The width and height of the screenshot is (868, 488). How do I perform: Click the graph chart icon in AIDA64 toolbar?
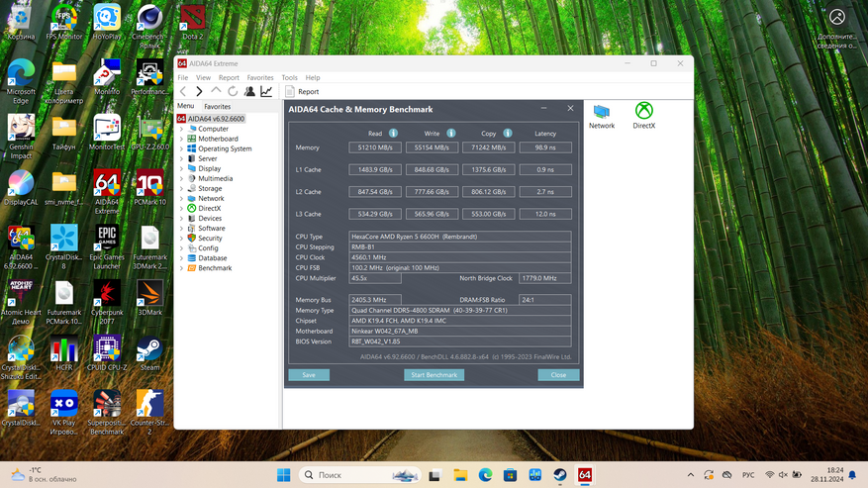pos(266,92)
